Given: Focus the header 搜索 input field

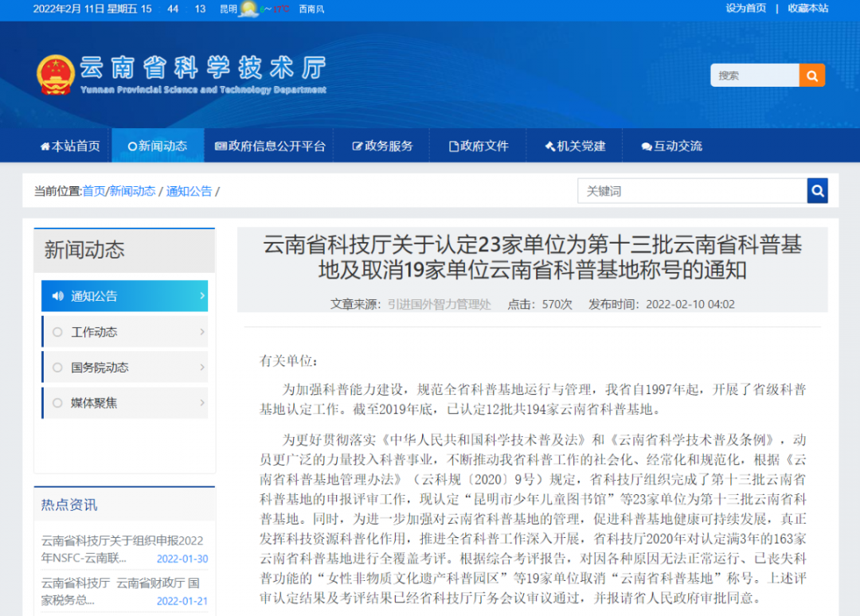Looking at the screenshot, I should pyautogui.click(x=755, y=76).
